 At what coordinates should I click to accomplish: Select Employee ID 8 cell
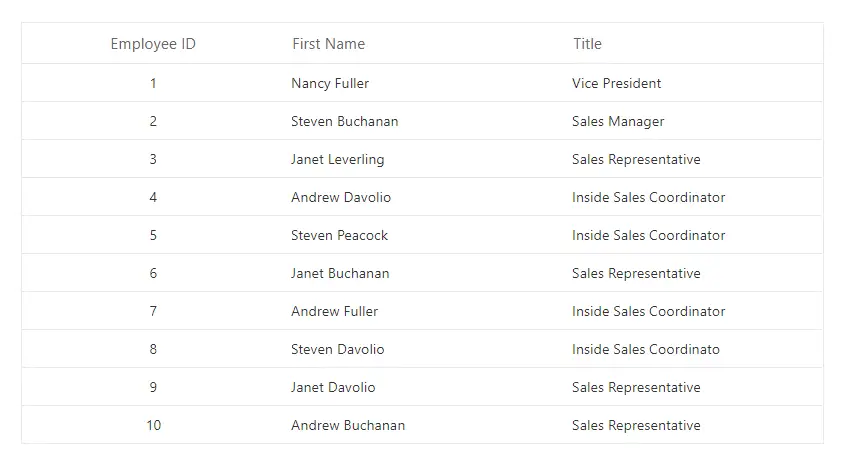point(153,350)
